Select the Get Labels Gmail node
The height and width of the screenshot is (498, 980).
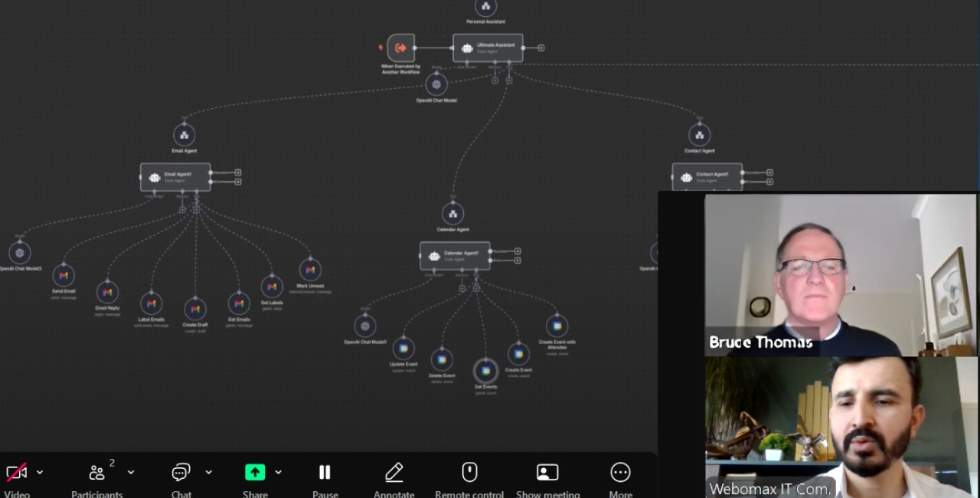tap(272, 287)
